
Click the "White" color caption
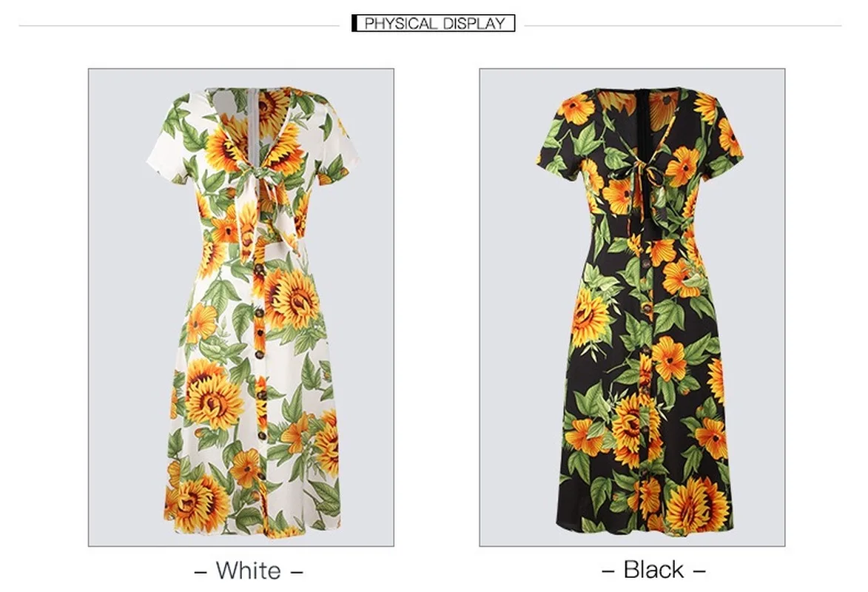249,571
